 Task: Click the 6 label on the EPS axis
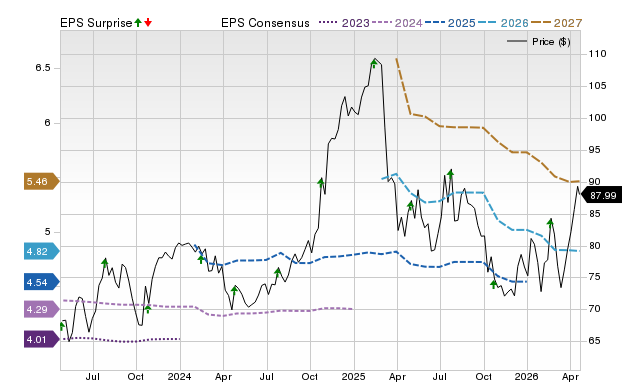tap(47, 123)
